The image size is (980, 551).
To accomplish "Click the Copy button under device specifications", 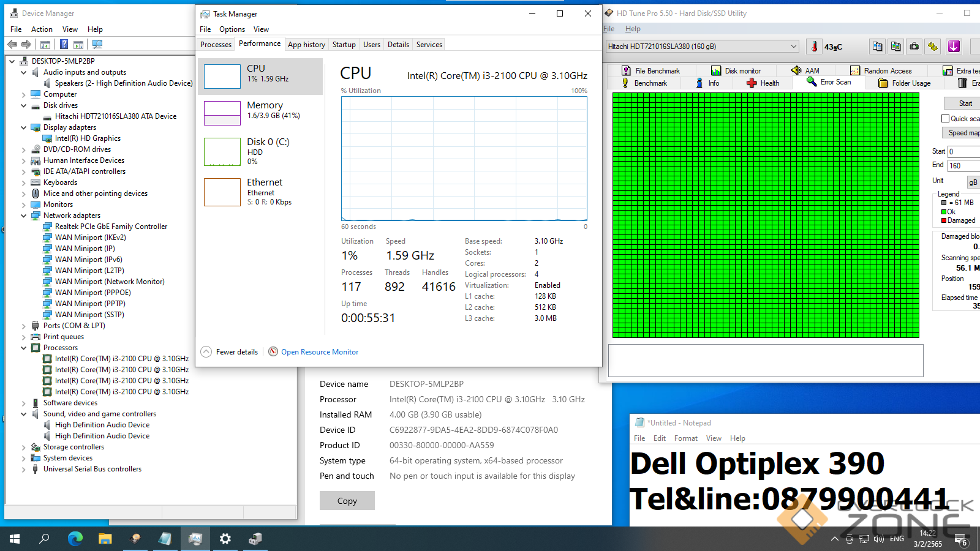I will [347, 501].
